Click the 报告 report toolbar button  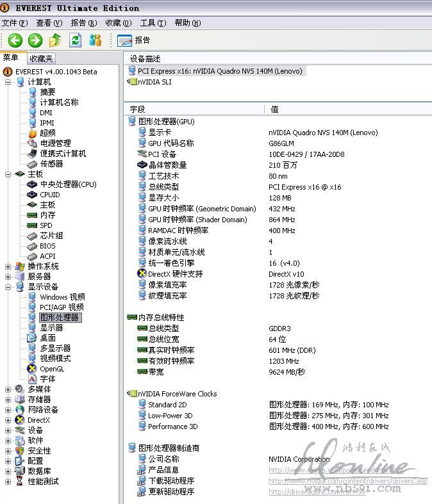134,40
